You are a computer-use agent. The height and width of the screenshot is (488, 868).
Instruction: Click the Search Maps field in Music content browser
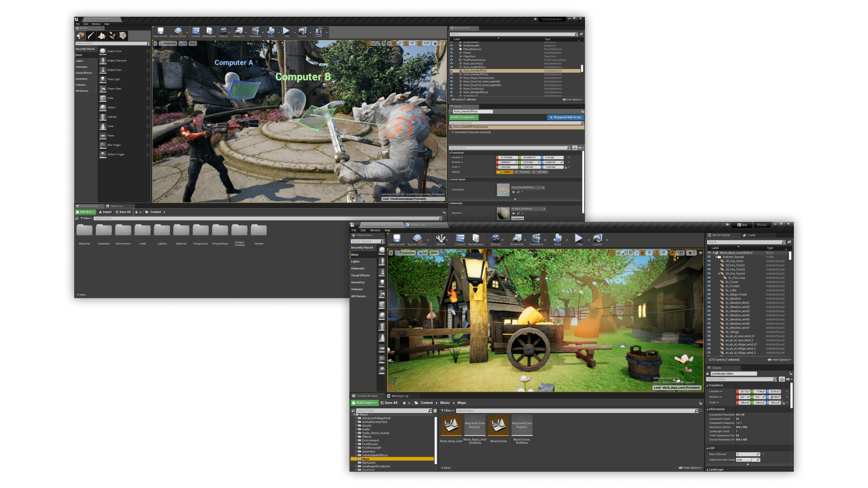point(577,411)
